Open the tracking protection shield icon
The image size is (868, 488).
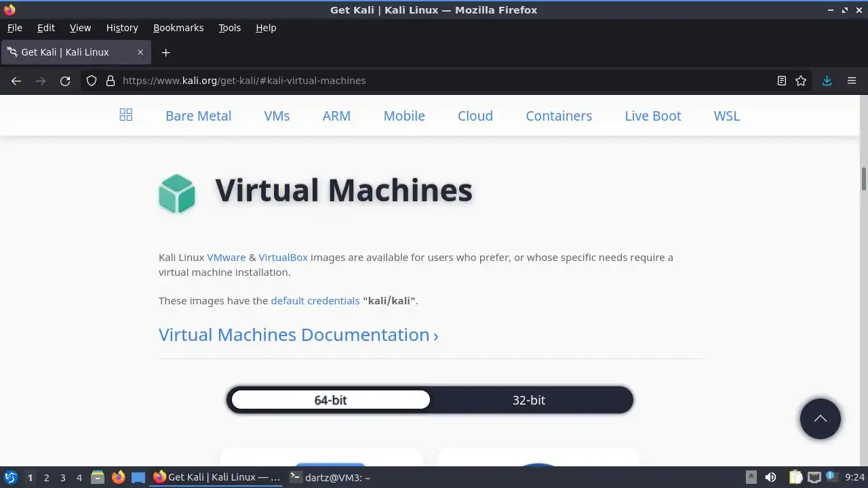[x=92, y=81]
